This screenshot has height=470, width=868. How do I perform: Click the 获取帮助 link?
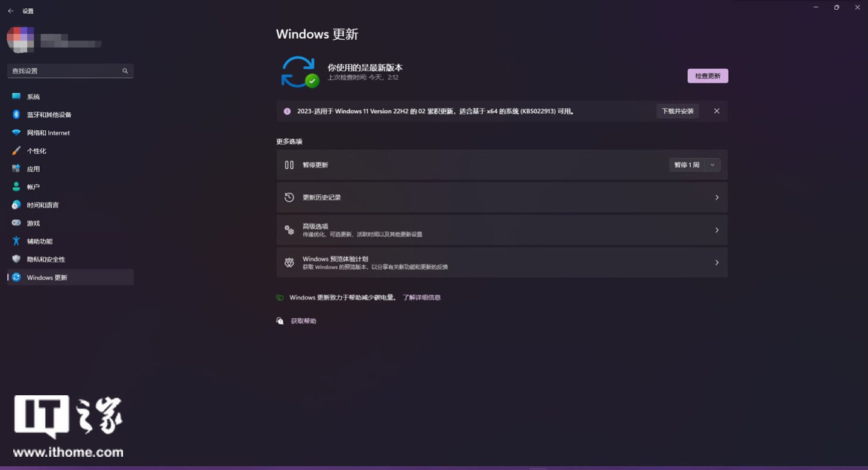pos(304,321)
